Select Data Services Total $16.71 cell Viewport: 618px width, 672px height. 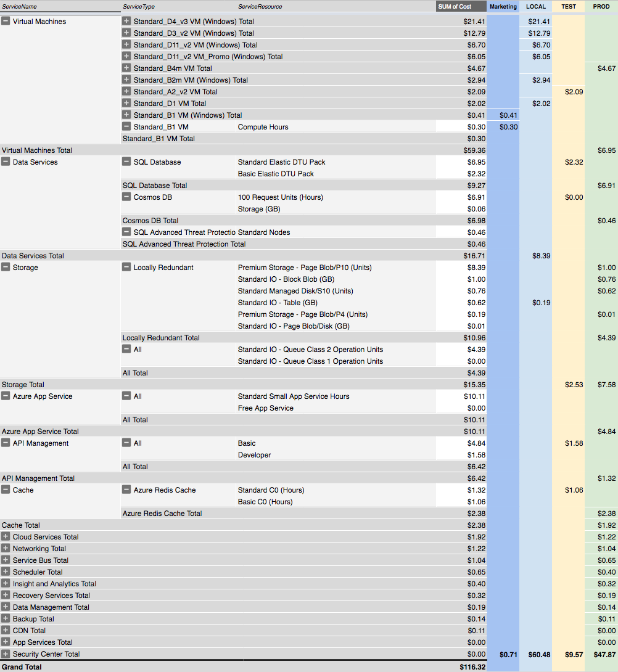click(x=461, y=255)
